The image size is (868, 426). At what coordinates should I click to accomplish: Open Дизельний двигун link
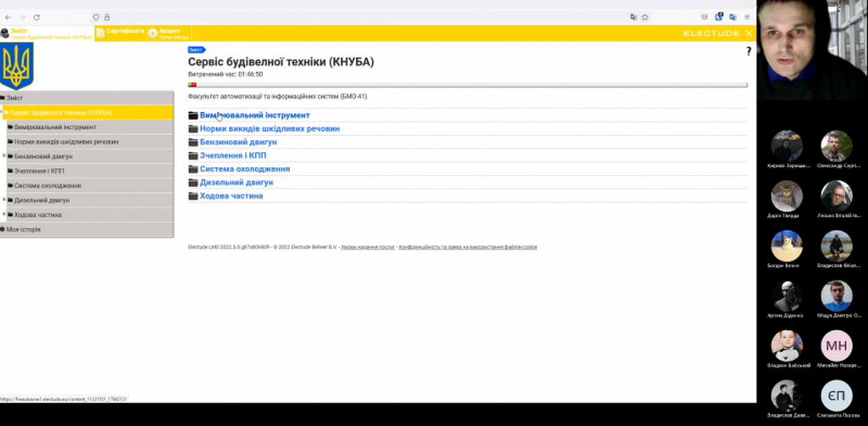236,182
